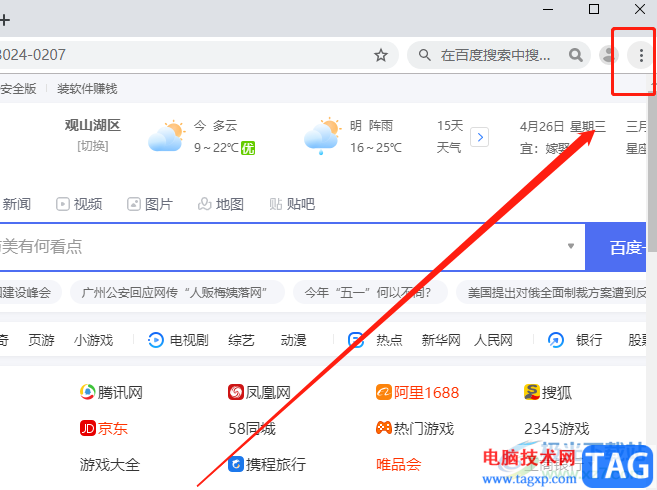This screenshot has width=657, height=490.
Task: Open the 腾讯网 site link
Action: tap(111, 392)
